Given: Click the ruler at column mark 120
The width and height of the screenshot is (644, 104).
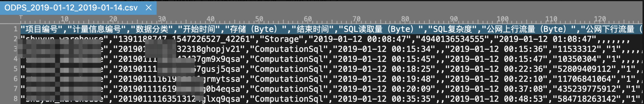Looking at the screenshot, I should pyautogui.click(x=600, y=19).
